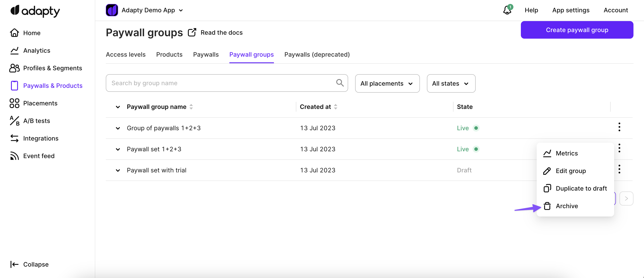The image size is (644, 278).
Task: Open Analytics from the sidebar
Action: pyautogui.click(x=36, y=51)
